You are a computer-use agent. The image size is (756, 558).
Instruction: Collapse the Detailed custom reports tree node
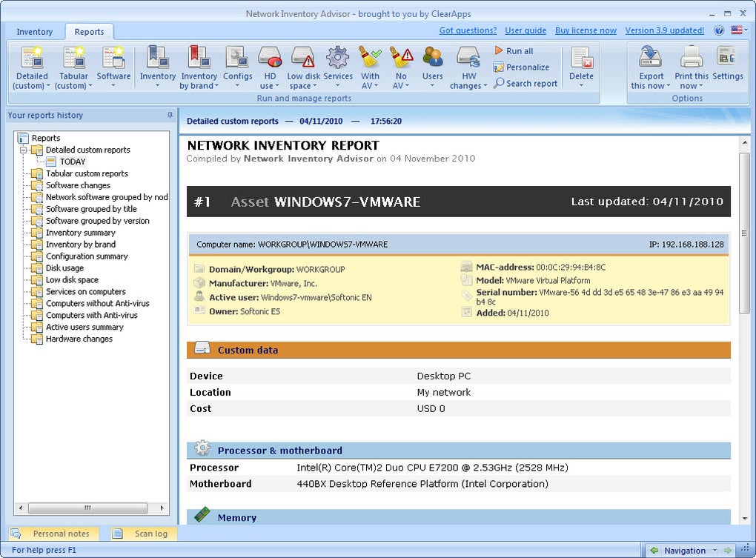23,150
